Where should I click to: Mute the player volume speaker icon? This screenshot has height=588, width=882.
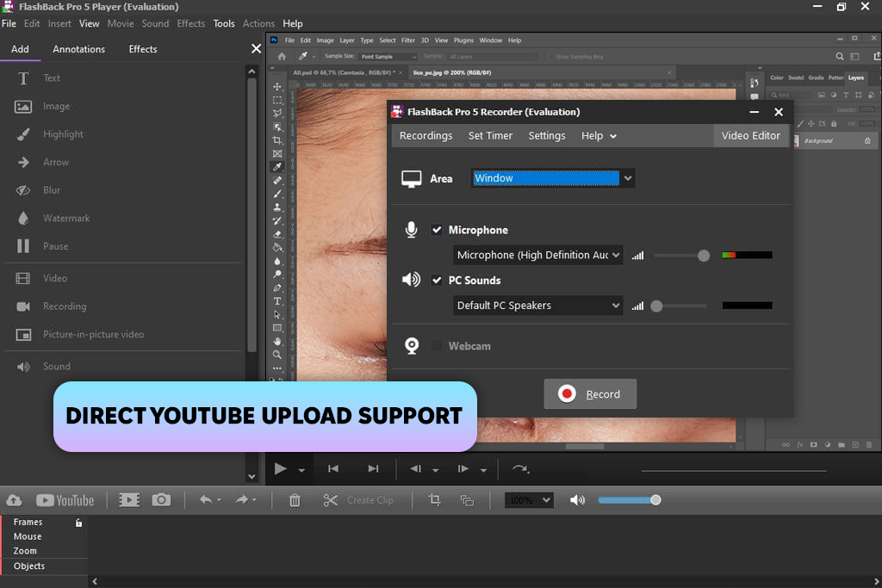(577, 500)
